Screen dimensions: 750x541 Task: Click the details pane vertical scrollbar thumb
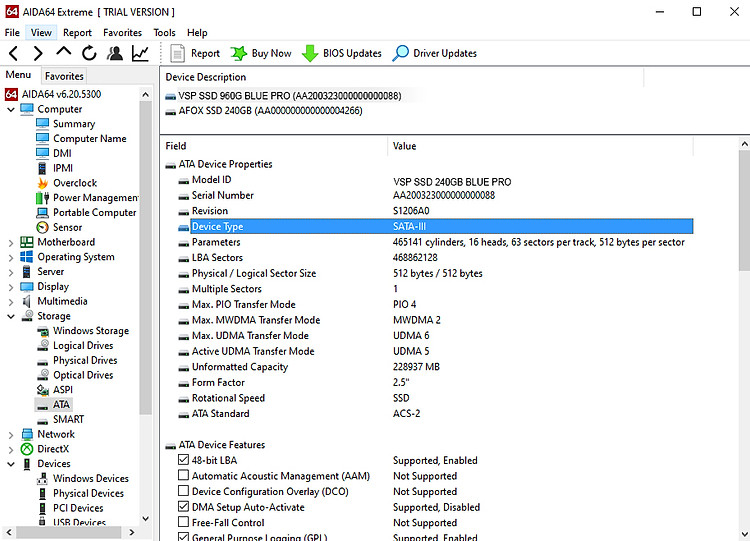[x=744, y=210]
